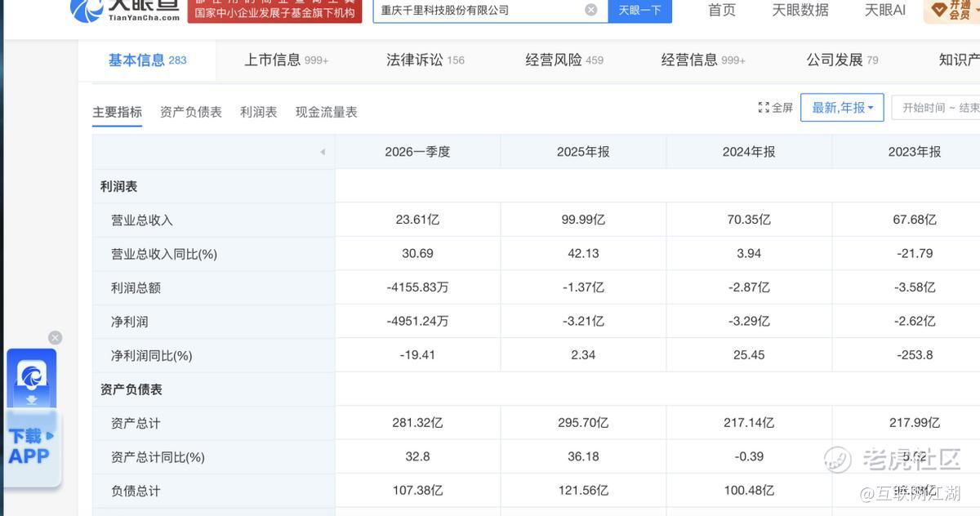Click the 营业总收入同比(%) row label
980x516 pixels.
pos(164,254)
